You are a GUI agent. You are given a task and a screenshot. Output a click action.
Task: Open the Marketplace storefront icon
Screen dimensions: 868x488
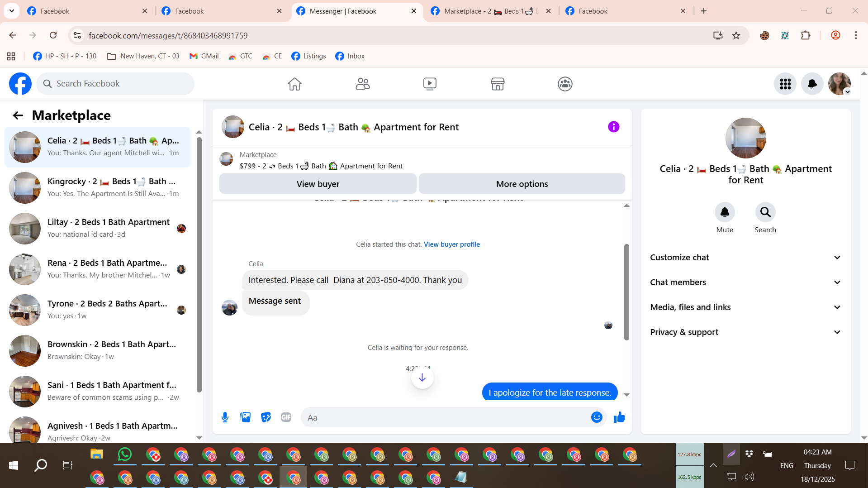click(x=498, y=84)
